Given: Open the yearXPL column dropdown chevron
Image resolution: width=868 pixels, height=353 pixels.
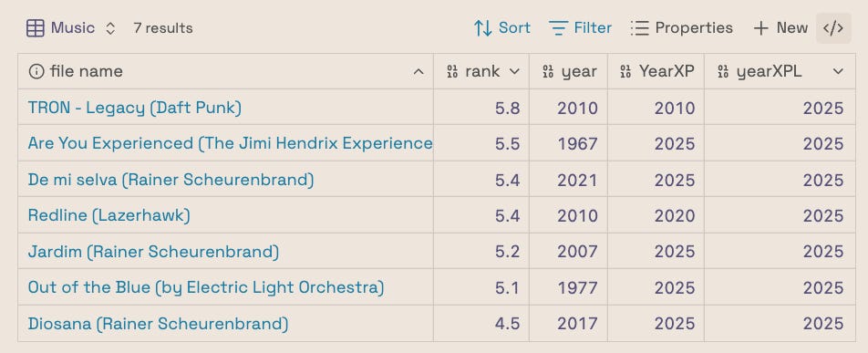Looking at the screenshot, I should point(838,71).
